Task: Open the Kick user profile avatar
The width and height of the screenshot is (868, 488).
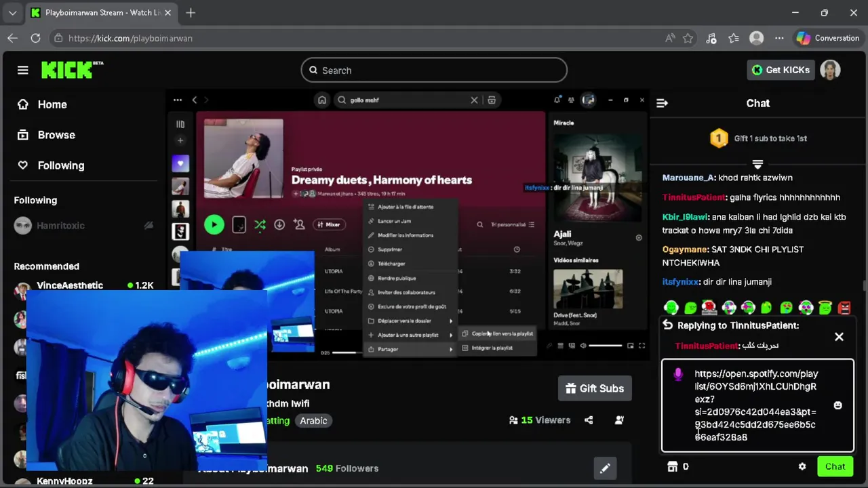Action: coord(830,70)
